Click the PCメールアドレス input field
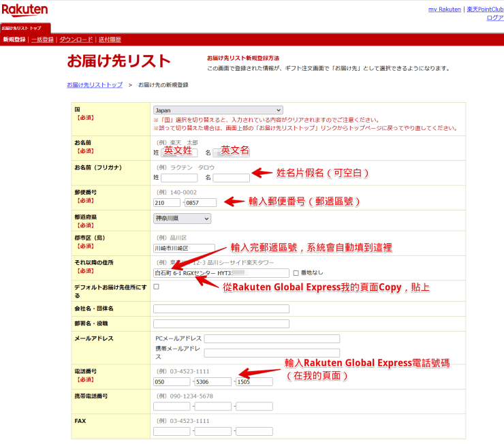This screenshot has width=504, height=444. click(x=272, y=338)
